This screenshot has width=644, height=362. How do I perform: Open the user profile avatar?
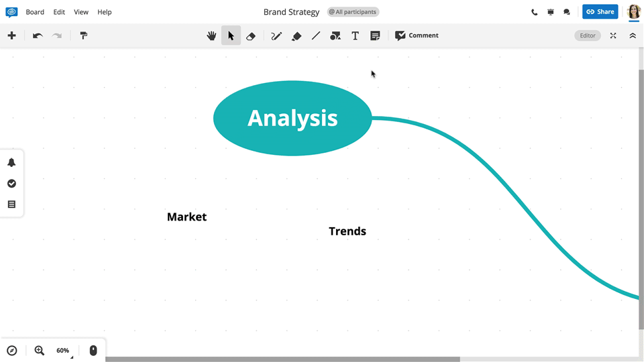pyautogui.click(x=634, y=12)
